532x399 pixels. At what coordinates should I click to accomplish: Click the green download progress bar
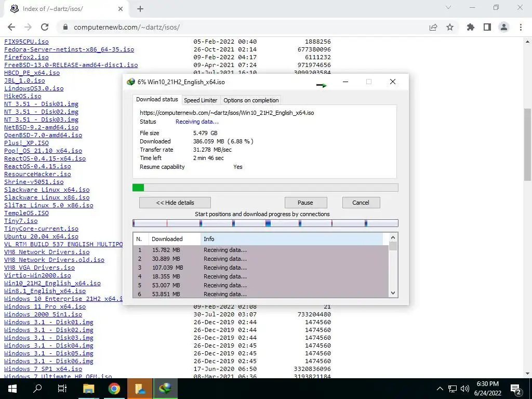(265, 188)
